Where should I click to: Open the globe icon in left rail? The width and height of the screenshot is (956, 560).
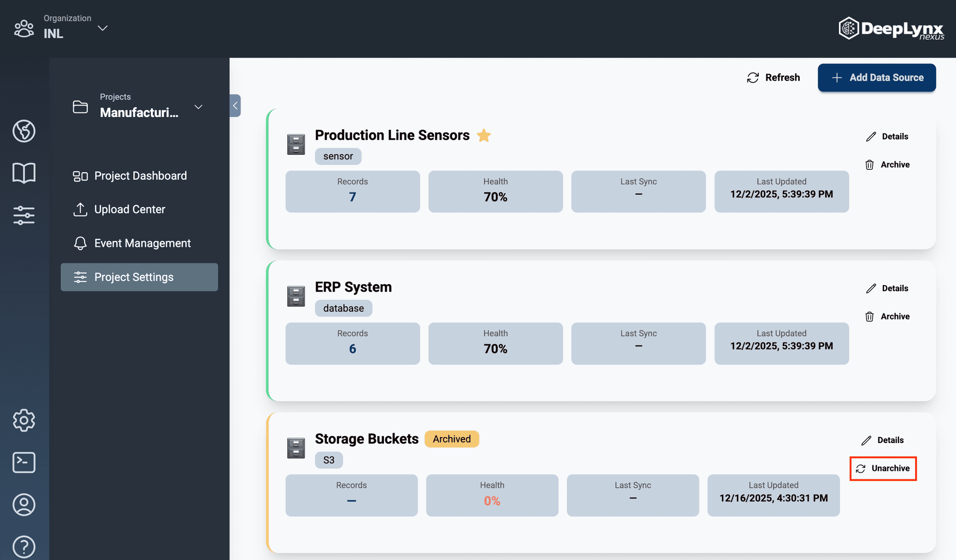24,131
